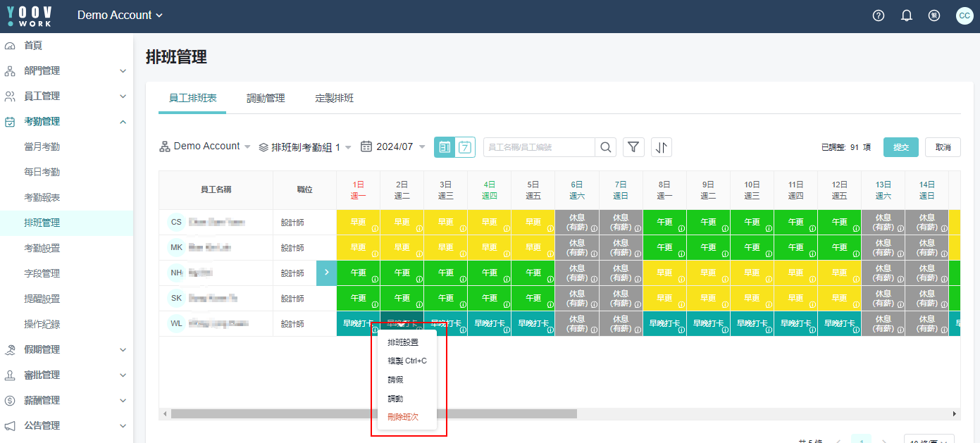This screenshot has width=980, height=443.
Task: Open the 排班制考勤組 1 group dropdown
Action: click(x=305, y=147)
